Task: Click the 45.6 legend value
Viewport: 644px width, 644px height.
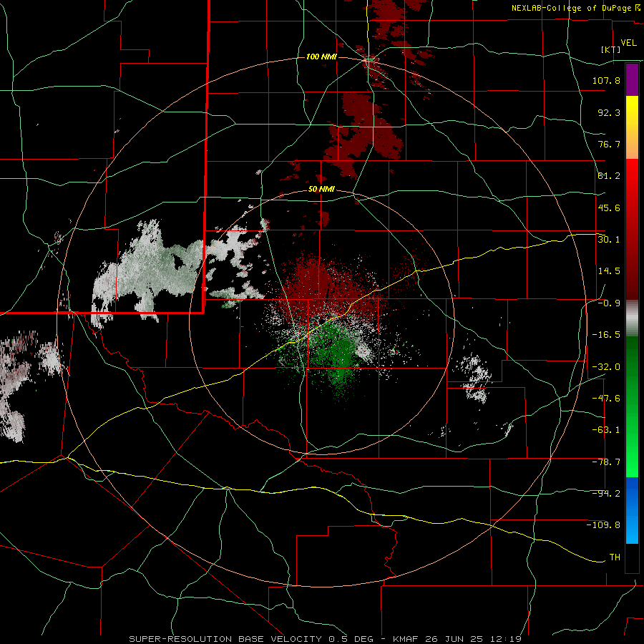Action: [609, 208]
